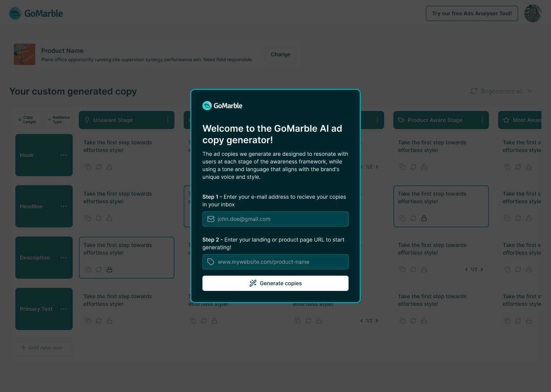Click the Generate copies button
This screenshot has height=392, width=551.
[x=275, y=283]
